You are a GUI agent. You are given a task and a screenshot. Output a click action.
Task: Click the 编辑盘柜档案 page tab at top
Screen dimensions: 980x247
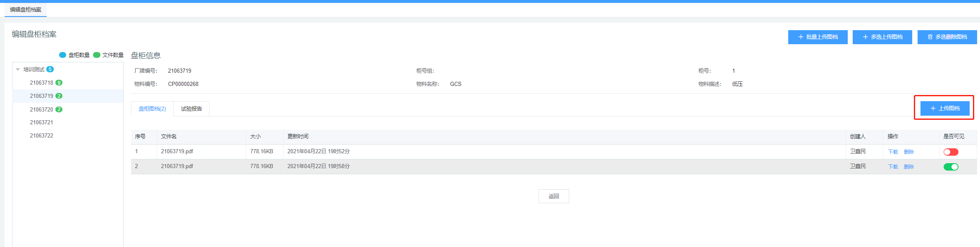(26, 9)
